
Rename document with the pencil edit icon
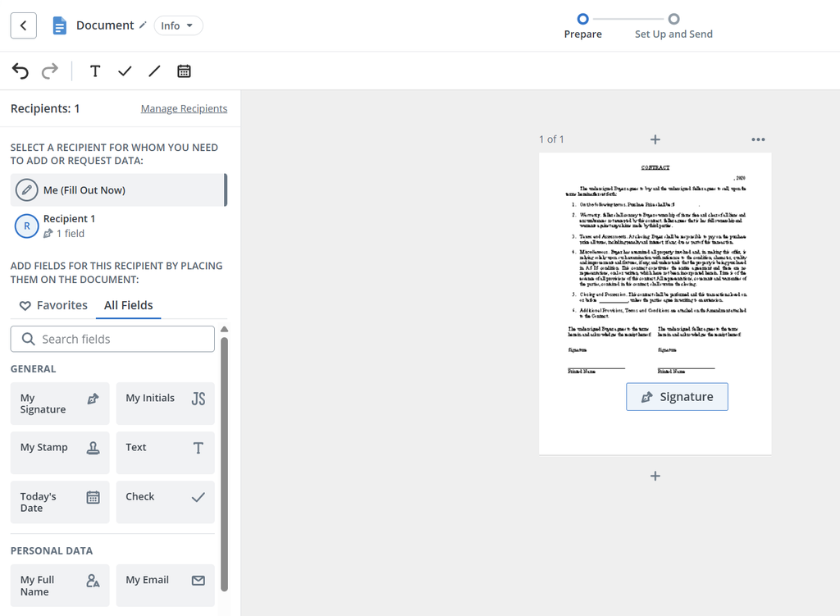[143, 25]
